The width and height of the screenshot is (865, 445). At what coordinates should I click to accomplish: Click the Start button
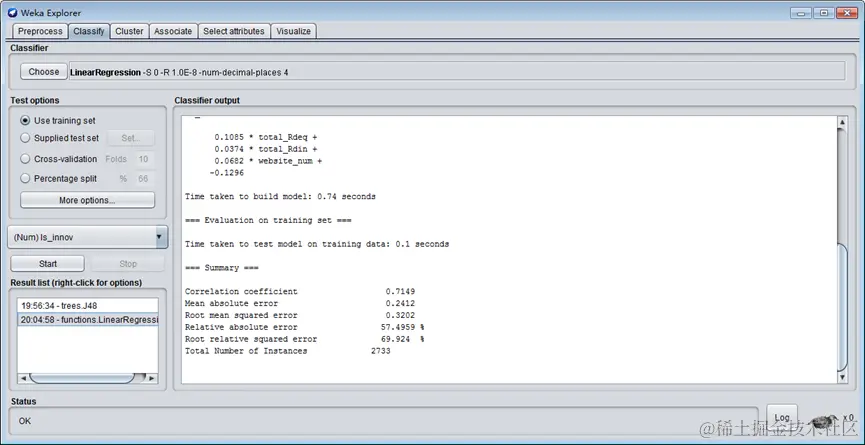coord(48,264)
